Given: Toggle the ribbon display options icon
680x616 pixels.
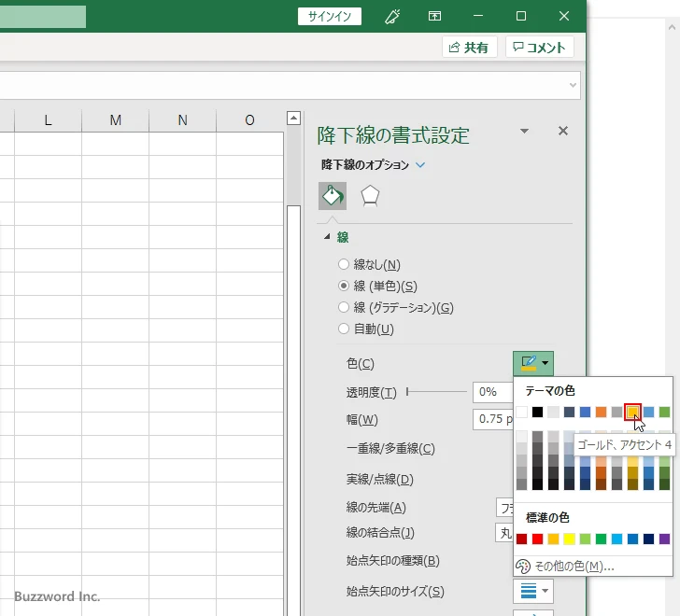Looking at the screenshot, I should (434, 17).
